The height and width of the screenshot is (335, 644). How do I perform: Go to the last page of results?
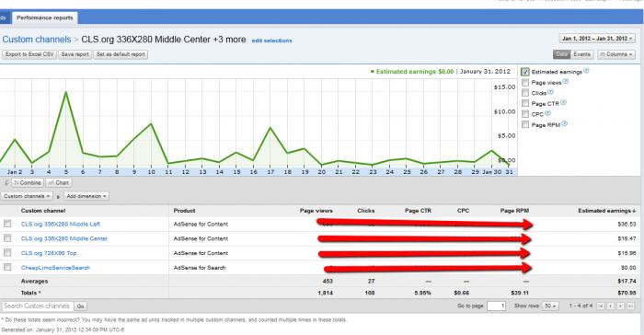click(630, 306)
